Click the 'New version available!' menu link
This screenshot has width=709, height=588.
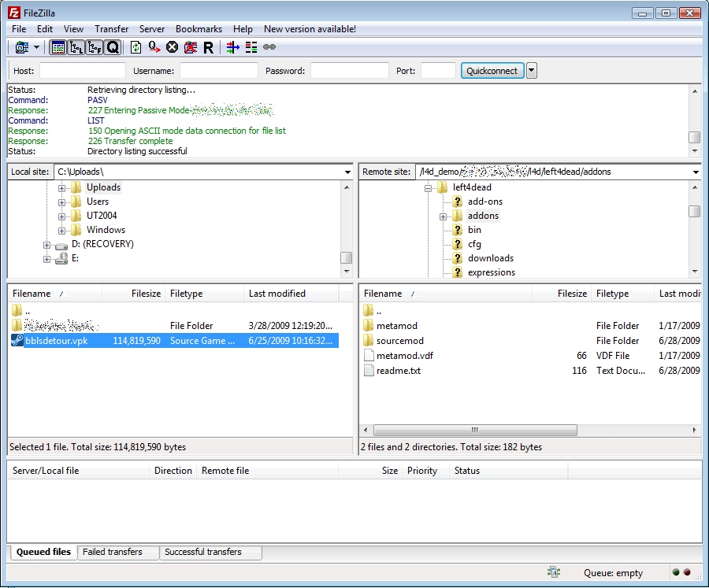click(310, 29)
